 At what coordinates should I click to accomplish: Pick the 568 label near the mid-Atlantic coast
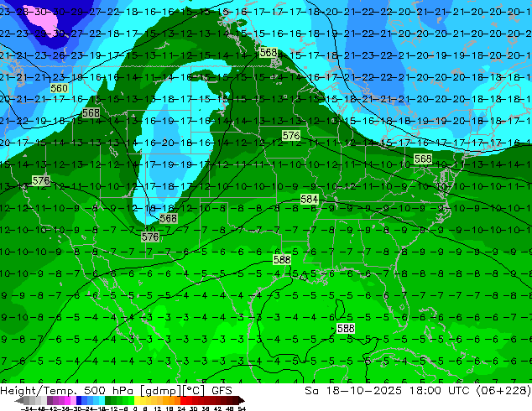pyautogui.click(x=423, y=159)
